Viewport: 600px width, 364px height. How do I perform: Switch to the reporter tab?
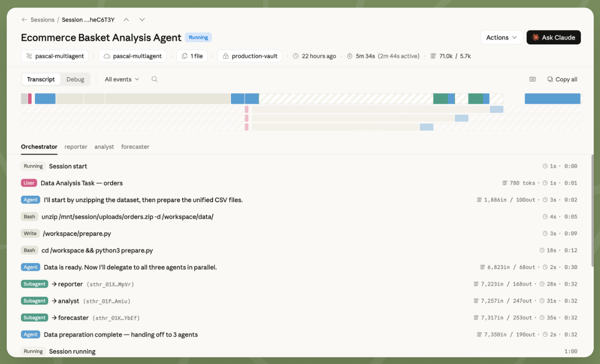(76, 147)
